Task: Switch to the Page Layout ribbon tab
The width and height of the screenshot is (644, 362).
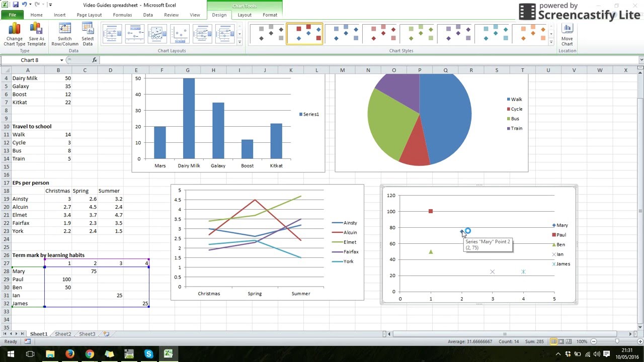Action: point(89,15)
